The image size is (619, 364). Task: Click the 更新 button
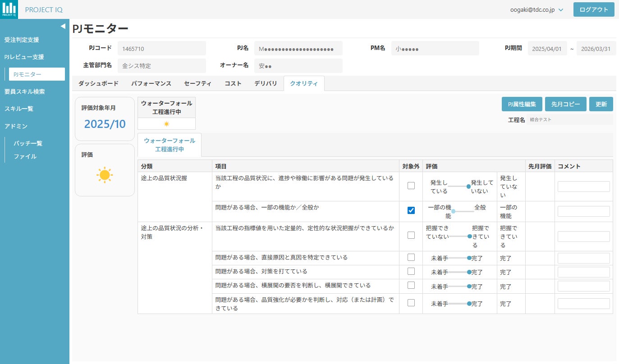[x=601, y=104]
